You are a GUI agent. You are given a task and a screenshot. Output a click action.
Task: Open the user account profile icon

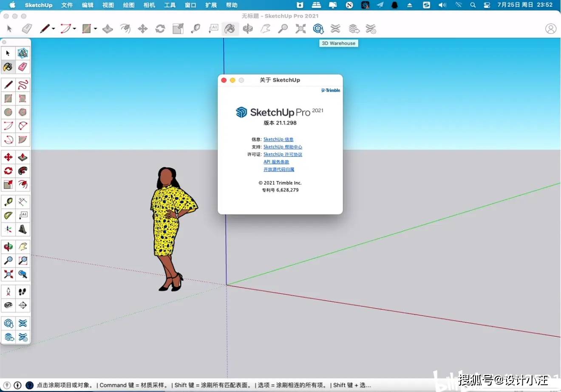coord(551,29)
